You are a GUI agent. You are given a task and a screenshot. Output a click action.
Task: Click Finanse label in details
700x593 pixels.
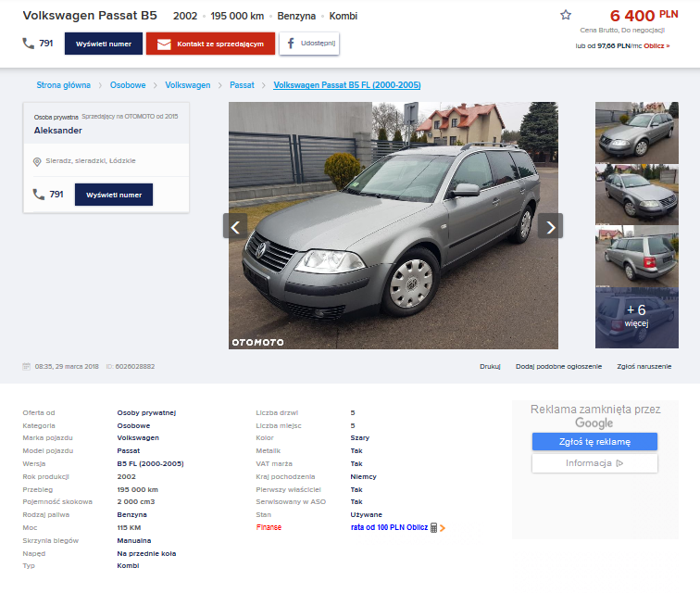(269, 527)
